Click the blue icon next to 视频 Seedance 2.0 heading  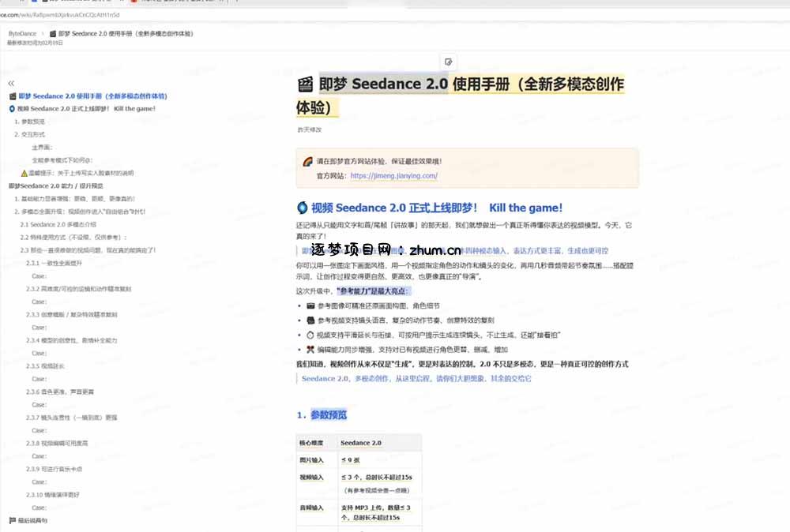click(x=303, y=208)
